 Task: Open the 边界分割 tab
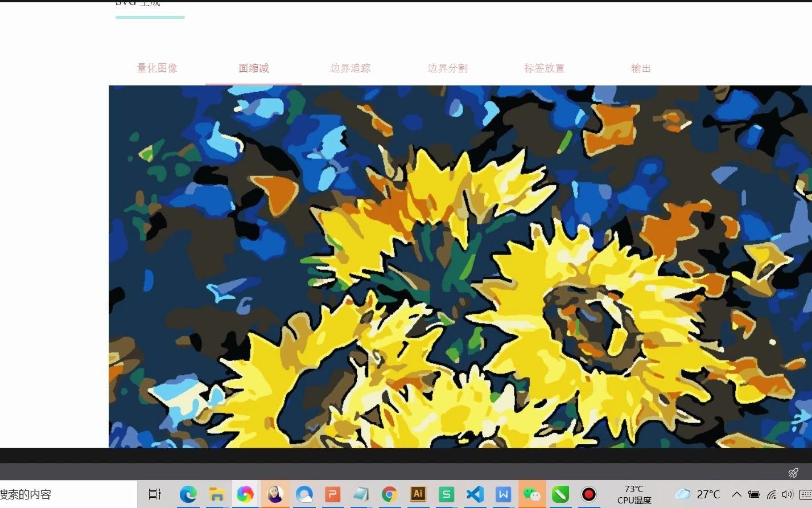point(447,68)
